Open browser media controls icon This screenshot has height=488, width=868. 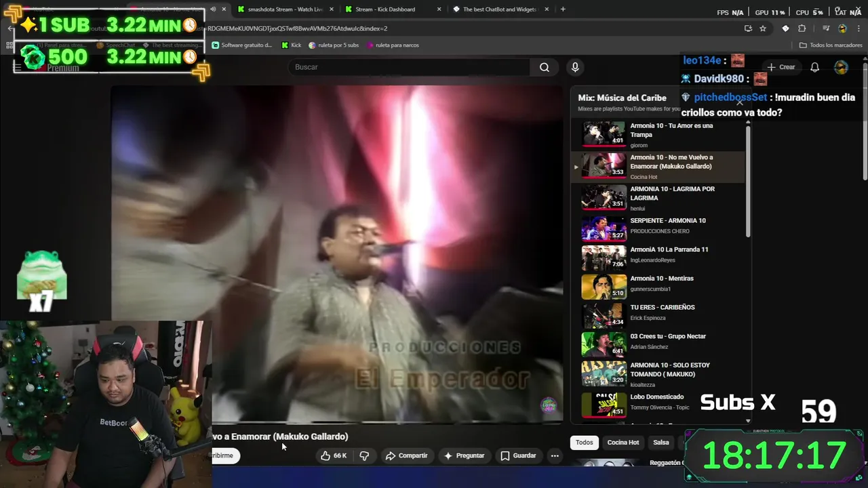pyautogui.click(x=826, y=28)
